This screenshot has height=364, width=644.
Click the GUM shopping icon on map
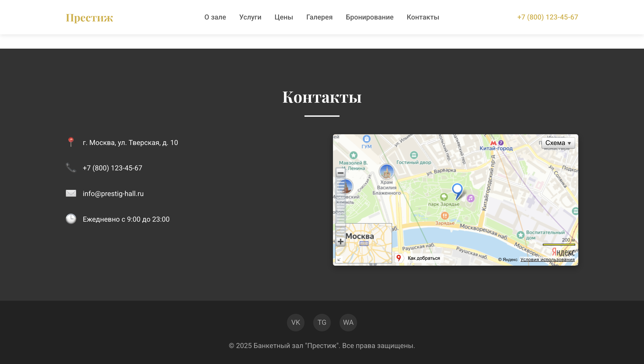tap(366, 139)
